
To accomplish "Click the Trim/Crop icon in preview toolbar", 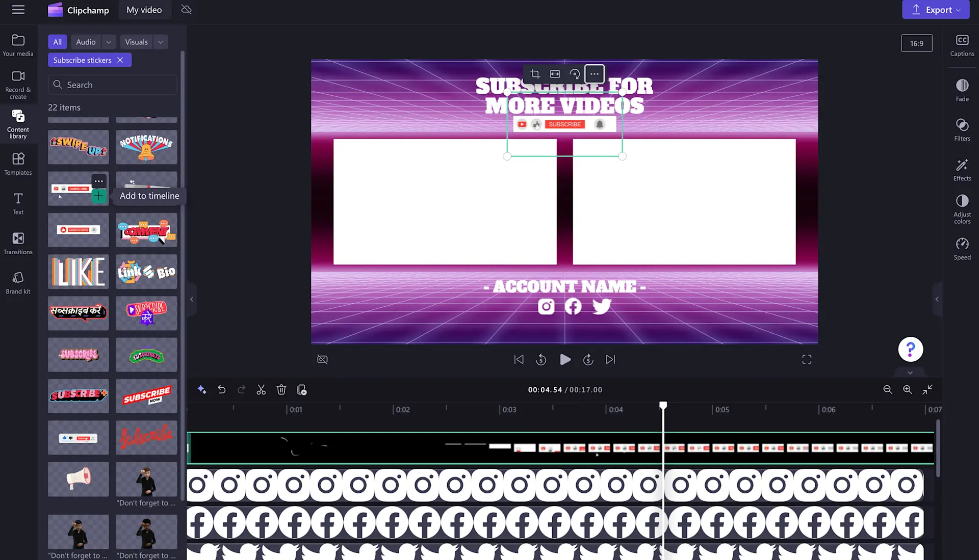I will click(x=534, y=74).
